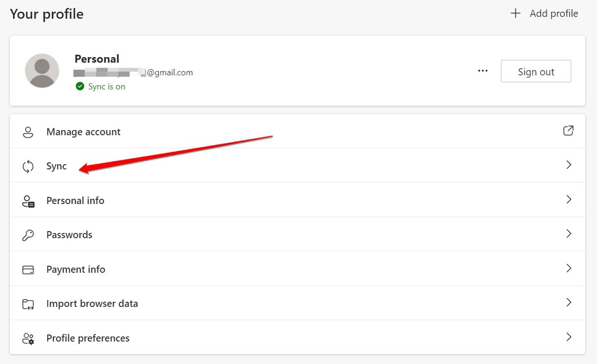Open the Import browser data section
The height and width of the screenshot is (364, 597).
(x=296, y=303)
